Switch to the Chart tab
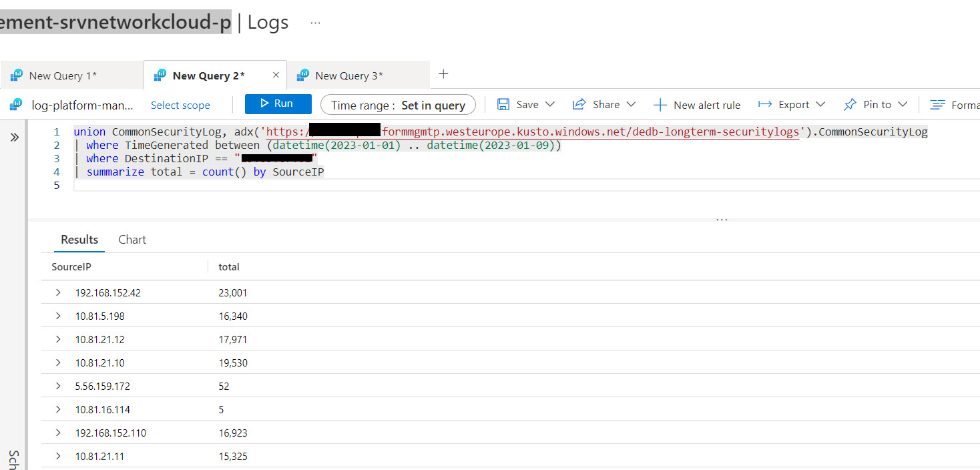Viewport: 980px width, 470px height. point(132,239)
